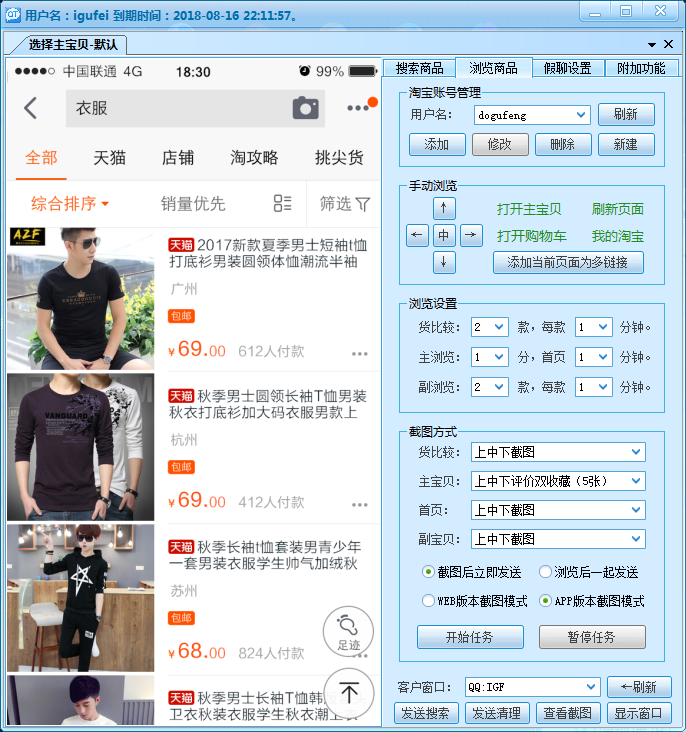Click the 中 center browse button
Image resolution: width=686 pixels, height=732 pixels.
[x=444, y=235]
